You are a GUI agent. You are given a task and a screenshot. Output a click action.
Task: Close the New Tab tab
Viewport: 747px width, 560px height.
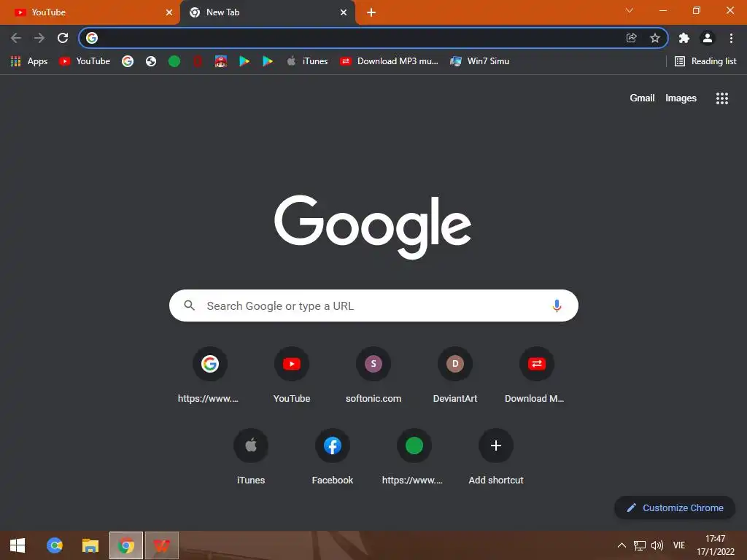point(344,12)
